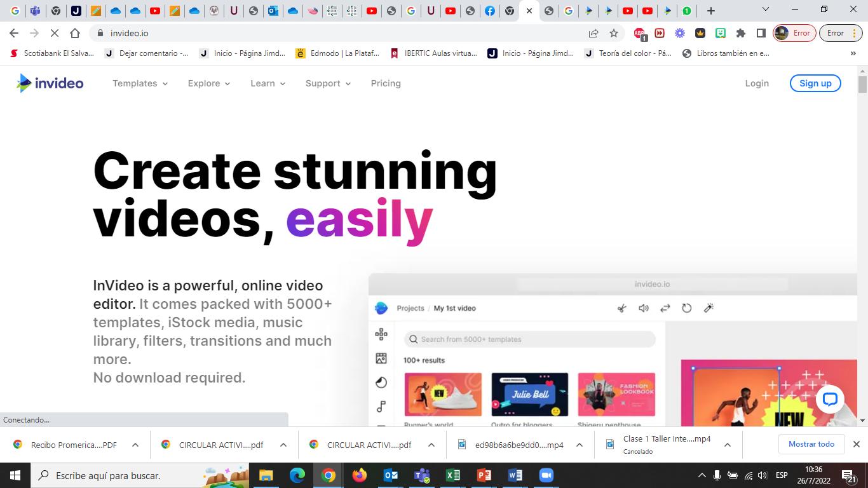Go back to the previous page
Image resolution: width=868 pixels, height=488 pixels.
coord(14,33)
